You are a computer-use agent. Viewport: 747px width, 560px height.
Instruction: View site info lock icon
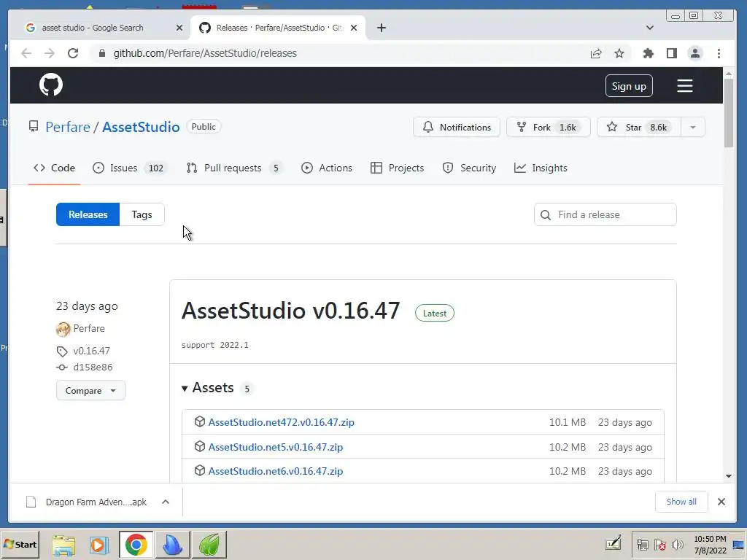[x=101, y=53]
